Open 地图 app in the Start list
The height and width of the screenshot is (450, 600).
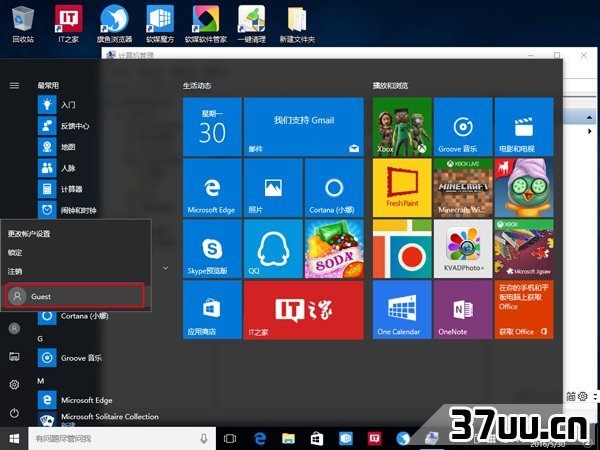pyautogui.click(x=67, y=147)
